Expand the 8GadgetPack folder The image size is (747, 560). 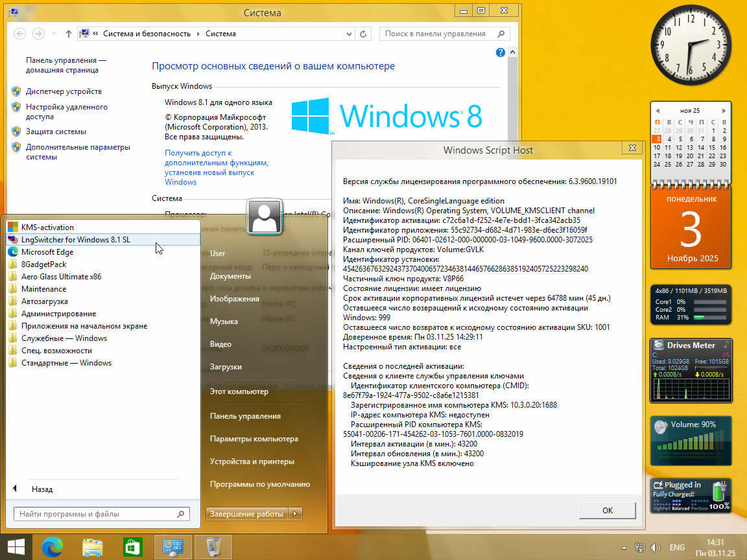coord(43,264)
